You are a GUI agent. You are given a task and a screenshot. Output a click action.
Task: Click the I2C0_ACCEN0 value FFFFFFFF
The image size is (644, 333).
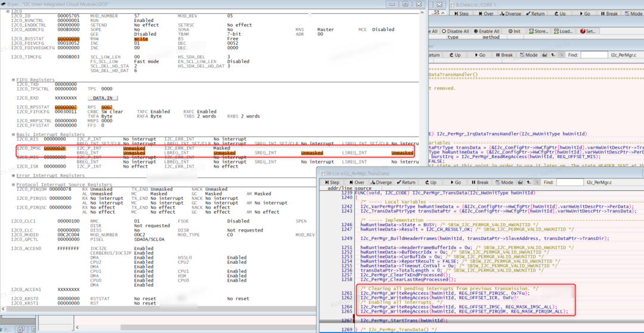(68, 248)
